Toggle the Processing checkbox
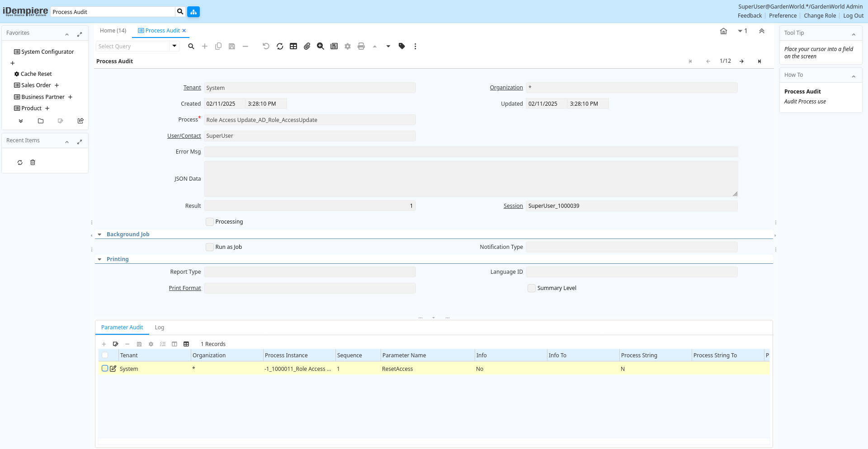Viewport: 868px width, 449px height. 210,222
